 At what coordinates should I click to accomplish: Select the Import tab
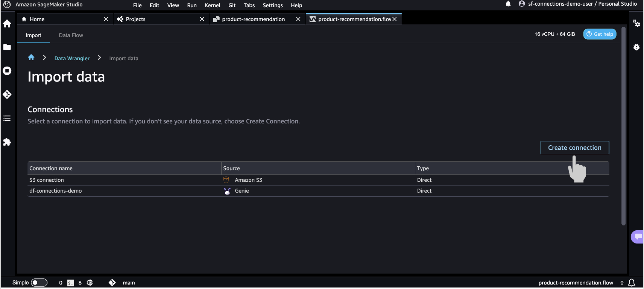click(33, 35)
